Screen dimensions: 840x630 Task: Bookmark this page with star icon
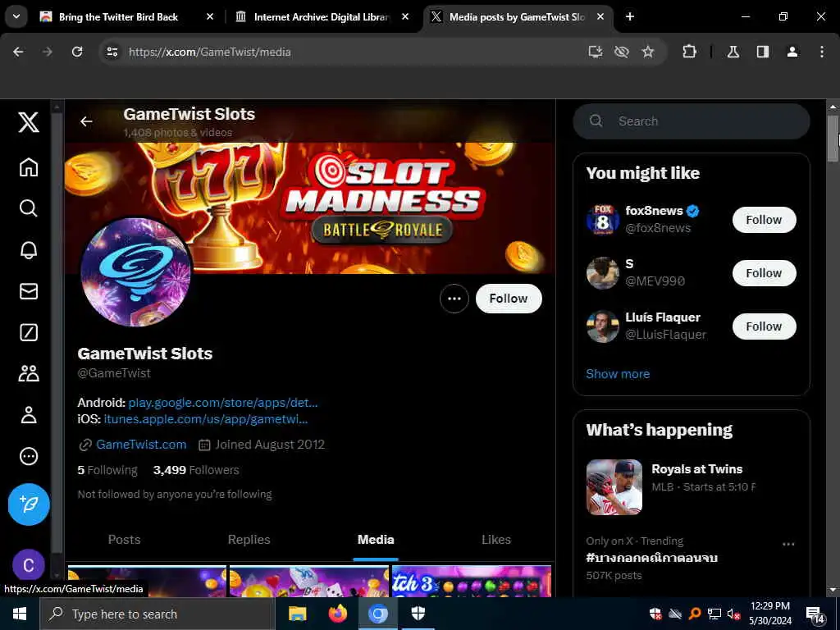coord(648,52)
